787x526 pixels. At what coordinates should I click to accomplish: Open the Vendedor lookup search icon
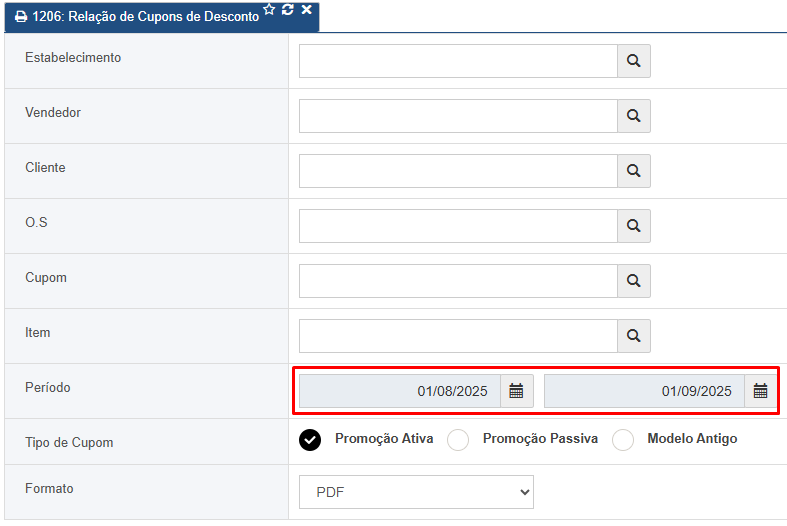click(x=634, y=116)
